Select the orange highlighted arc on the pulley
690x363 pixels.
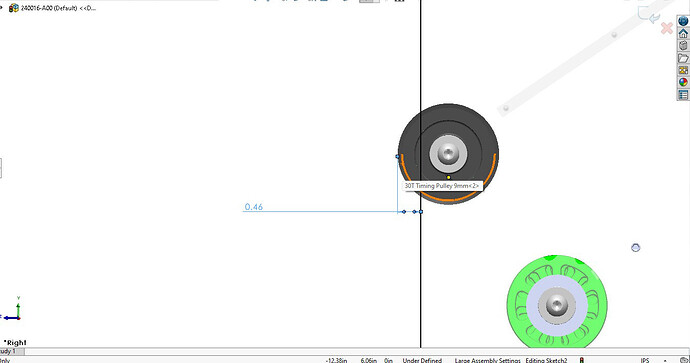[448, 200]
